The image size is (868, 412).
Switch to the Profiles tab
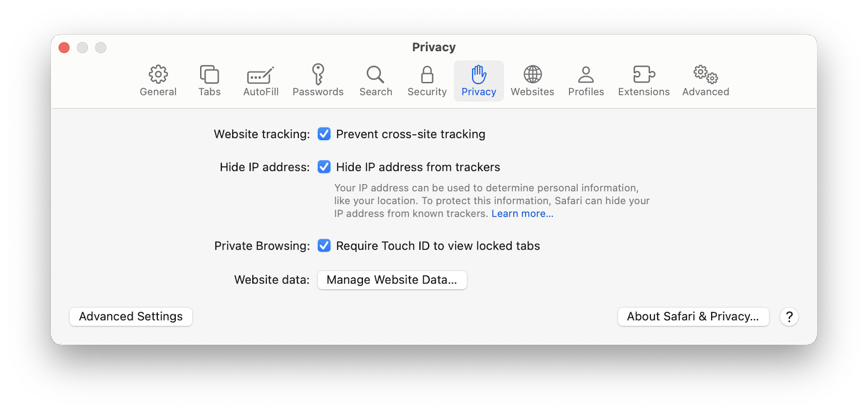(x=585, y=80)
